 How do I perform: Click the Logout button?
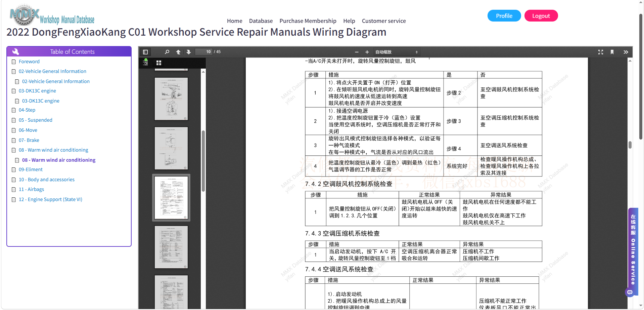[541, 16]
